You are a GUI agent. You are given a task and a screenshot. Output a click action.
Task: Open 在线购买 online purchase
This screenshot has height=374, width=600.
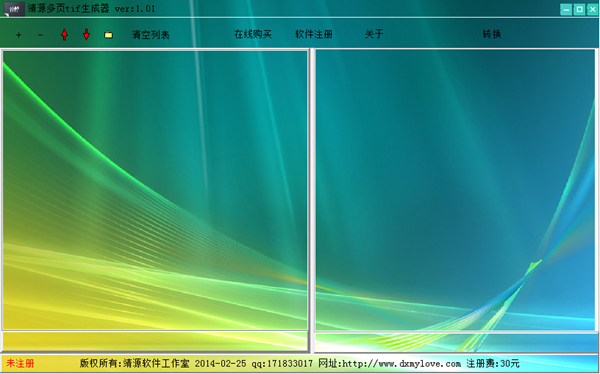[253, 34]
